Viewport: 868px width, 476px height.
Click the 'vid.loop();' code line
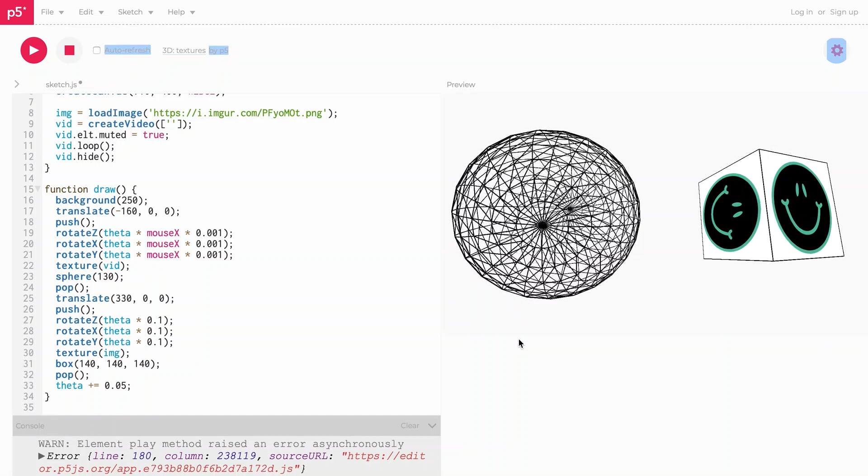[x=85, y=146]
